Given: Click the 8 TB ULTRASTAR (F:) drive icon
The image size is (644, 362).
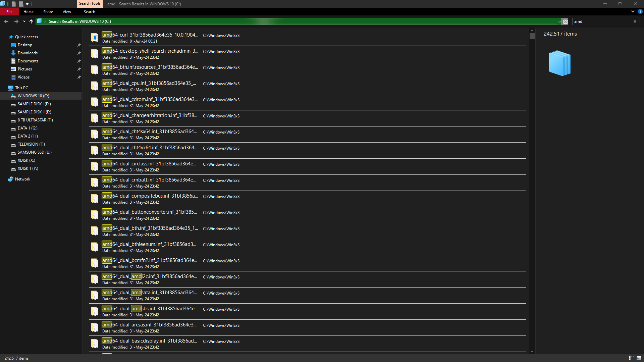Looking at the screenshot, I should (13, 120).
